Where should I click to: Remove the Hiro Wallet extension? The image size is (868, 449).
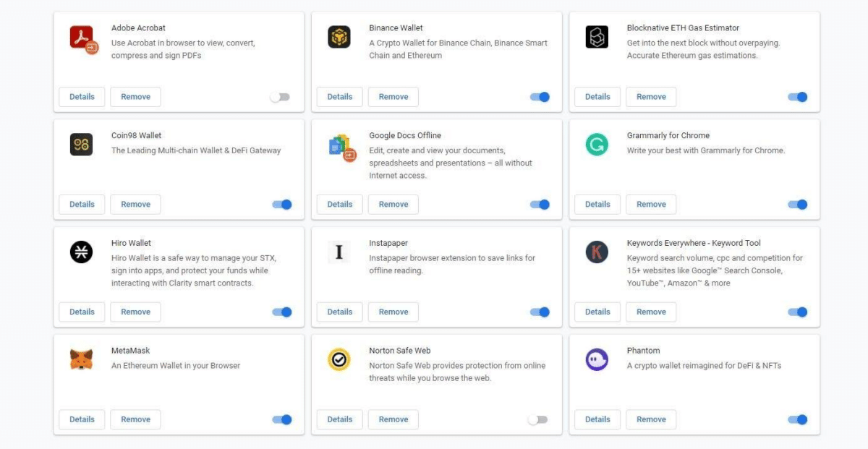[x=135, y=312]
